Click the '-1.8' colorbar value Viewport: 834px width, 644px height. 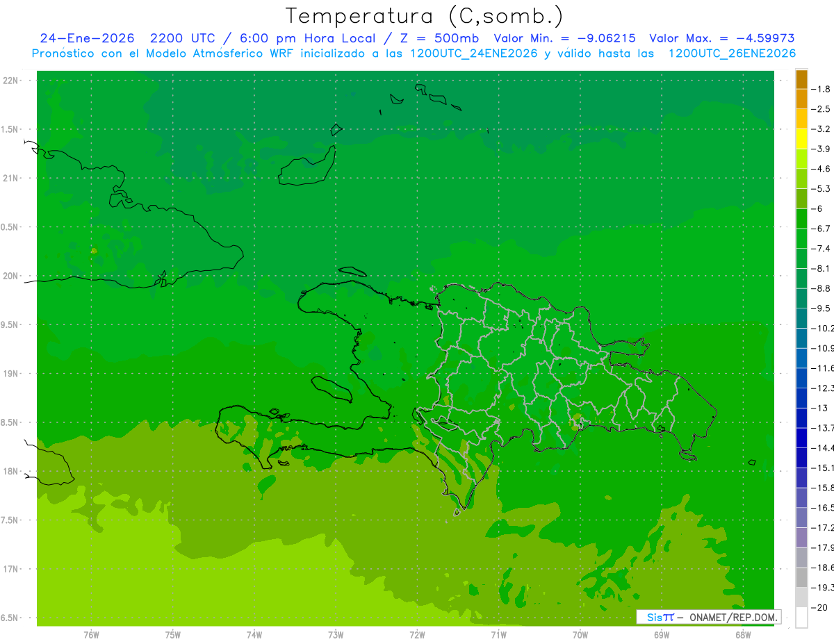pos(821,89)
